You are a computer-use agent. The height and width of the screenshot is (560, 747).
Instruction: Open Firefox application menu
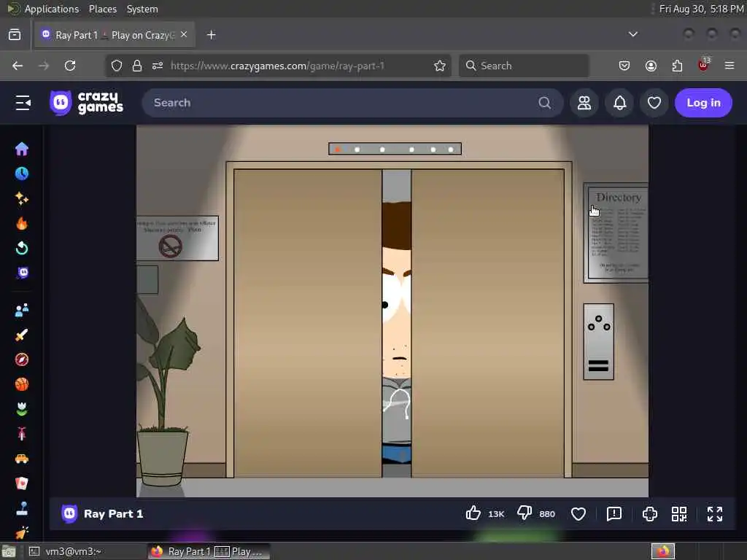tap(729, 66)
